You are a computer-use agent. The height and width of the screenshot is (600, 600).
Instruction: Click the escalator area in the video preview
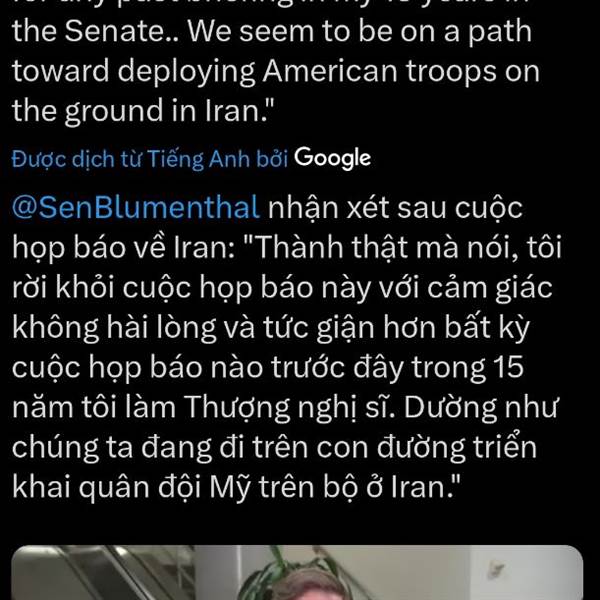tap(103, 572)
